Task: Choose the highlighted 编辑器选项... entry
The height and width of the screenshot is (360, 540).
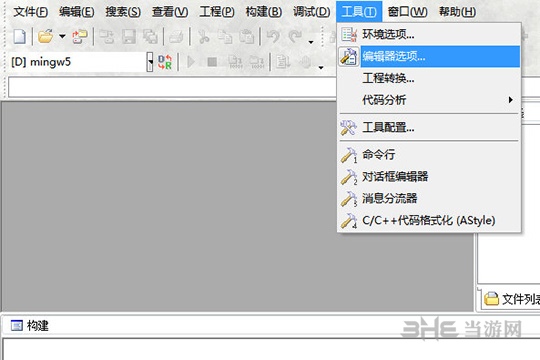Action: click(x=429, y=56)
